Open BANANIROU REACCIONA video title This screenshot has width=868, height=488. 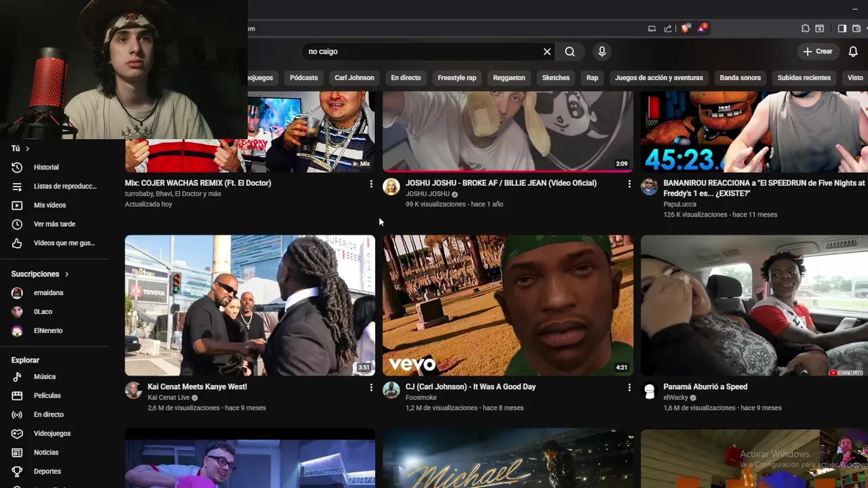point(764,188)
